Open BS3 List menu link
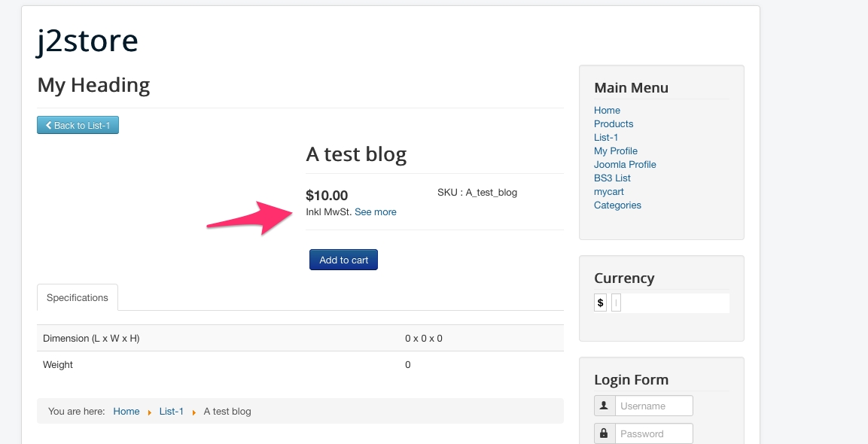Image resolution: width=868 pixels, height=444 pixels. (612, 178)
